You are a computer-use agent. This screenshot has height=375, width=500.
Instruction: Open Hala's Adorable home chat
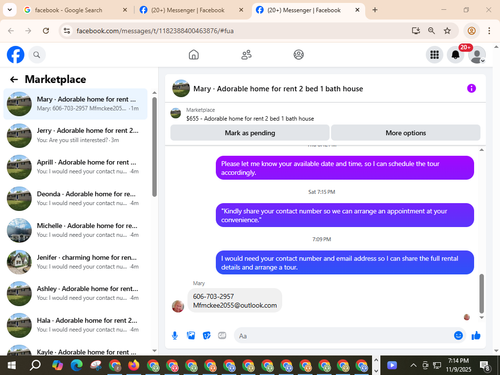(x=75, y=325)
